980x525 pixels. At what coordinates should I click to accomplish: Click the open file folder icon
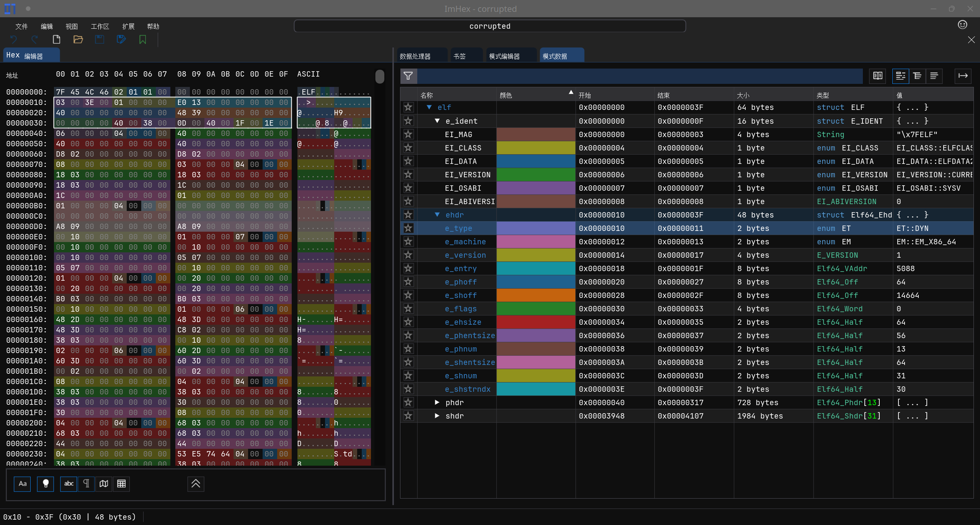(x=78, y=39)
